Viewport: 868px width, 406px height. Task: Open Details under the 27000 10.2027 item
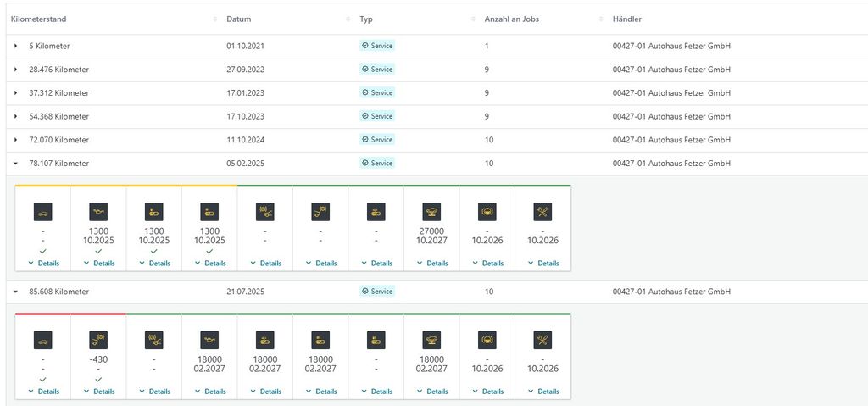click(432, 264)
